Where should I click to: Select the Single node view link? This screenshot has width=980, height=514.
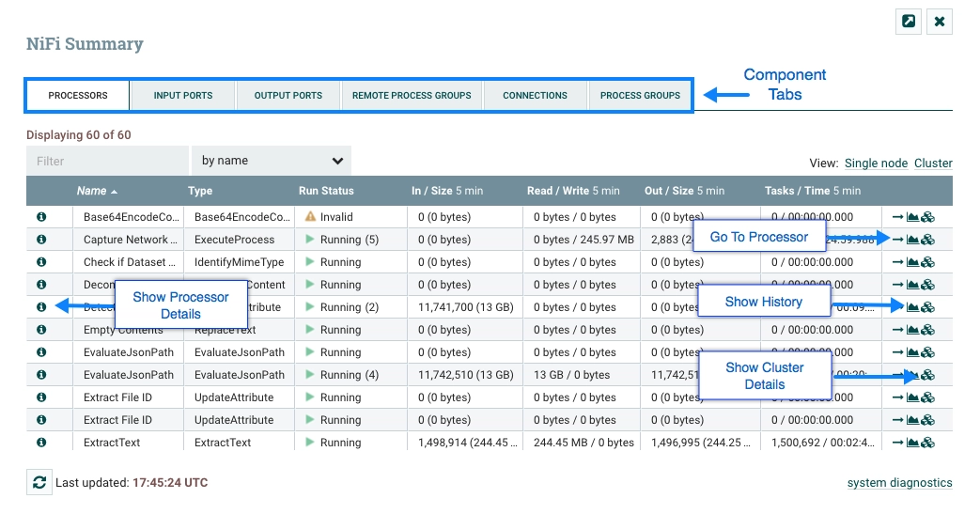tap(876, 164)
